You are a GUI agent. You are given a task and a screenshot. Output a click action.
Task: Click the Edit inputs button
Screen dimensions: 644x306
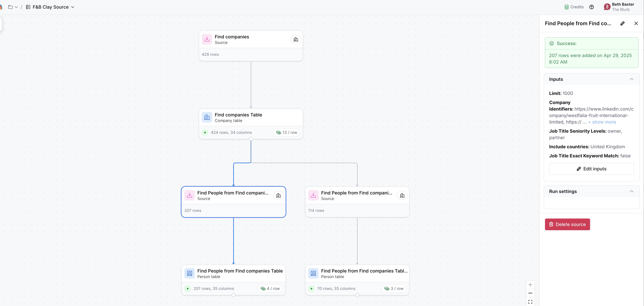coord(591,169)
